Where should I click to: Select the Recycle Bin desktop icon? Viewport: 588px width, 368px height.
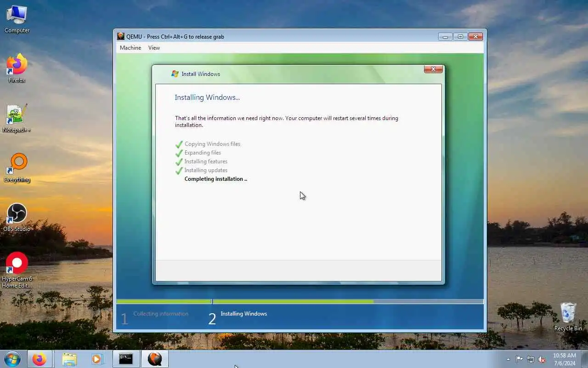(568, 316)
